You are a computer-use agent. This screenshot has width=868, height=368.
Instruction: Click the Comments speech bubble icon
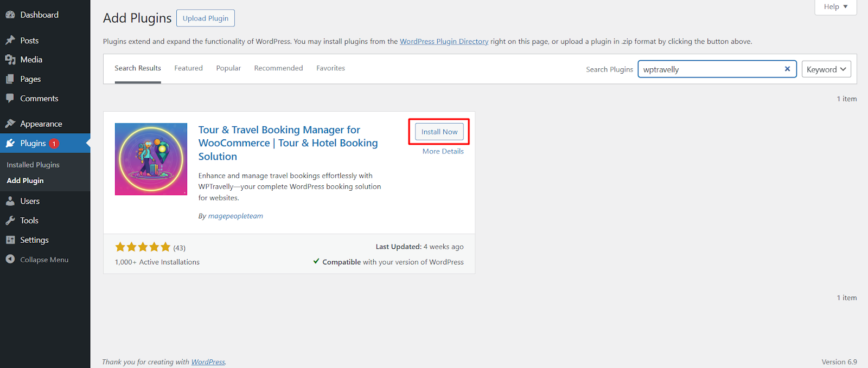coord(10,99)
